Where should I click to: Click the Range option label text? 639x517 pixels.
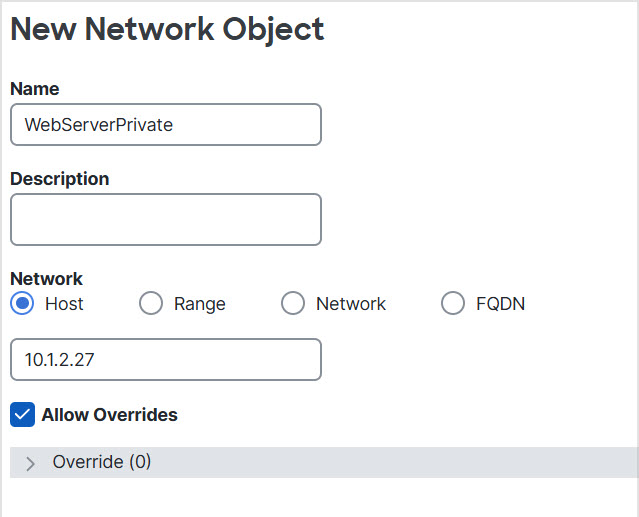click(x=199, y=304)
